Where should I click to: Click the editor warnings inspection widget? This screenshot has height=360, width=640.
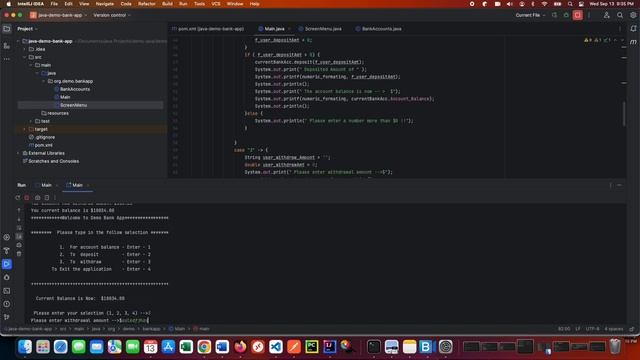(x=598, y=40)
